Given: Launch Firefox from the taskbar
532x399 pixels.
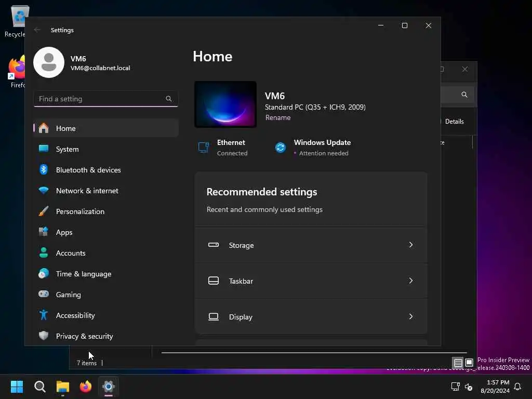Looking at the screenshot, I should click(86, 387).
